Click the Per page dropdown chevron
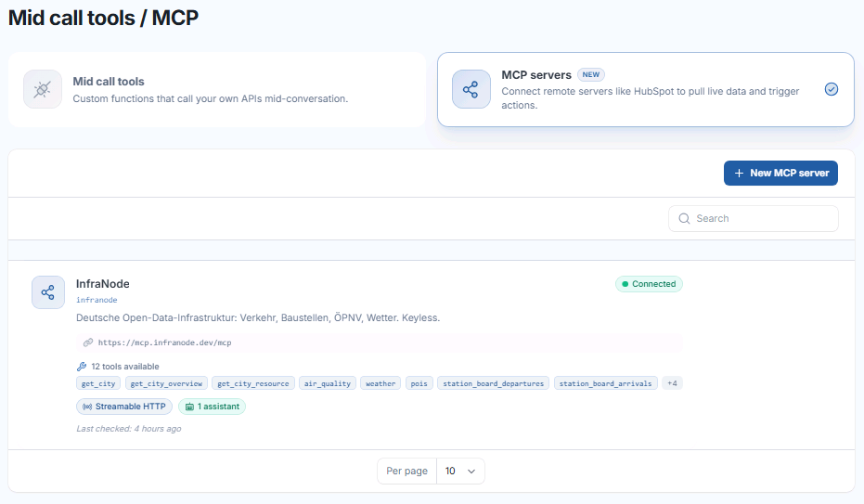 click(471, 472)
